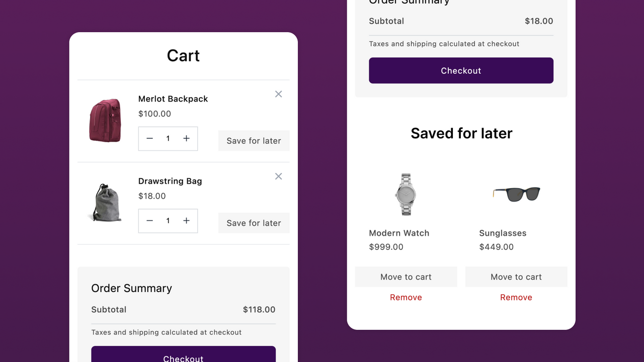The image size is (644, 362).
Task: Remove the Sunglasses from saved items
Action: (x=516, y=297)
